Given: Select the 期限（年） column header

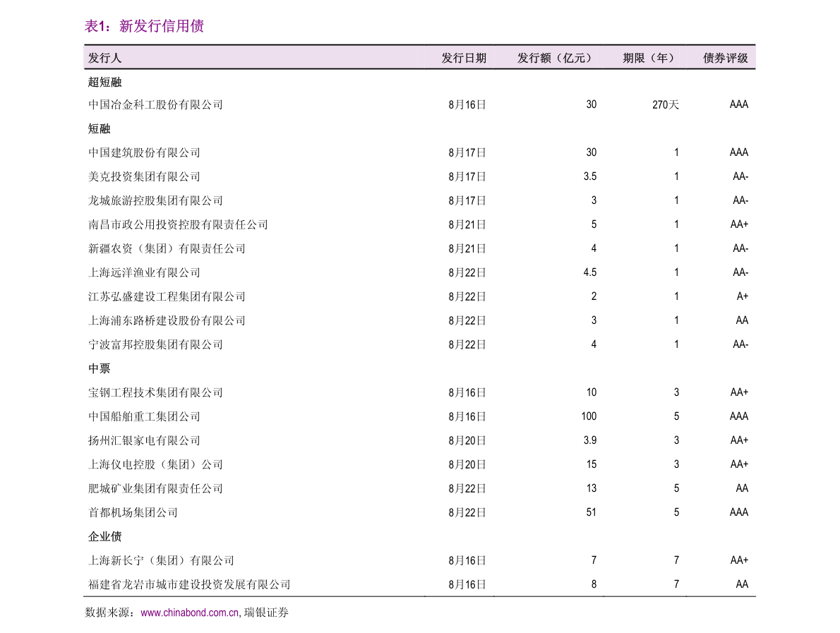Looking at the screenshot, I should point(648,58).
